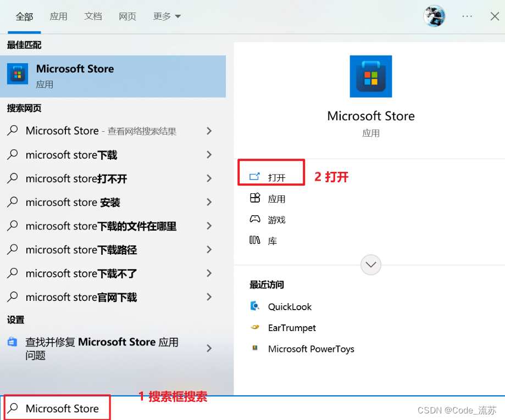The height and width of the screenshot is (420, 505).
Task: Expand arrow for 'microsoft store官网下载' suggestion
Action: coord(209,296)
